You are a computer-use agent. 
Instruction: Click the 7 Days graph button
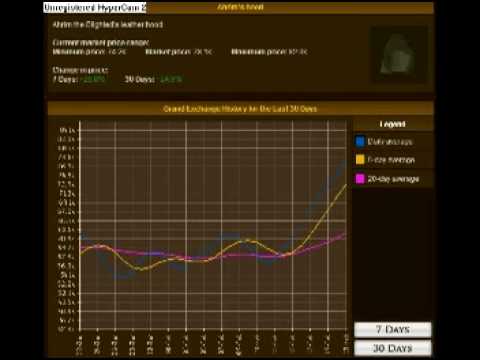pyautogui.click(x=392, y=330)
